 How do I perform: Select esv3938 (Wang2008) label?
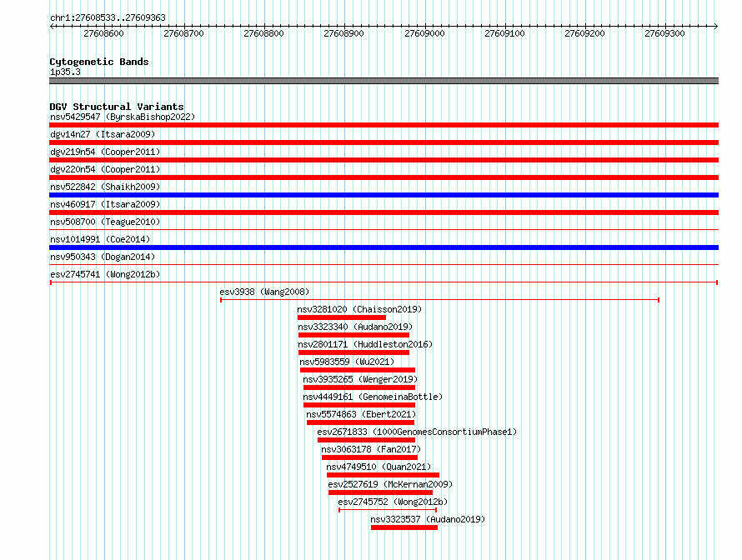pos(264,292)
